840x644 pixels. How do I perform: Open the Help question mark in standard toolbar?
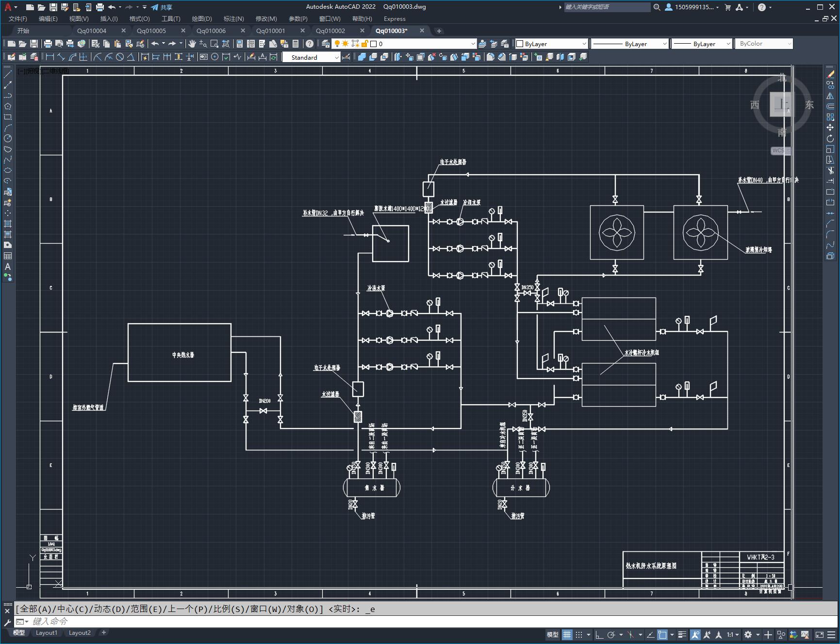310,44
